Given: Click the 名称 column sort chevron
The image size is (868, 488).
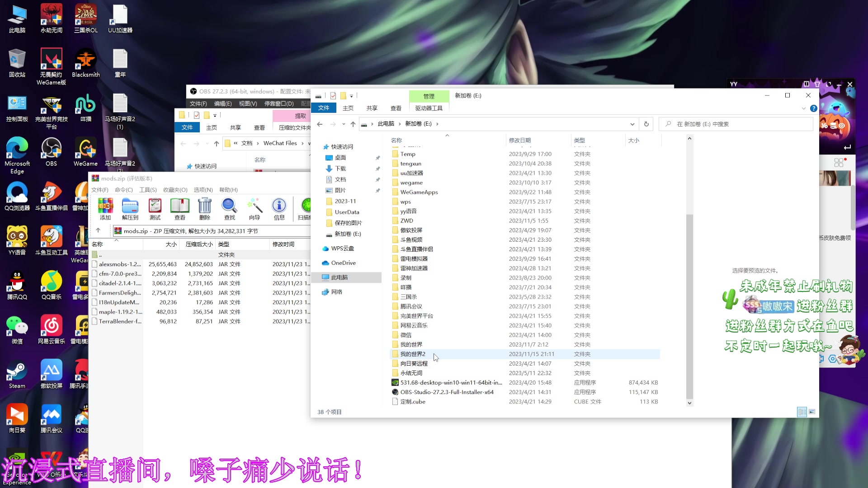Looking at the screenshot, I should pyautogui.click(x=447, y=135).
